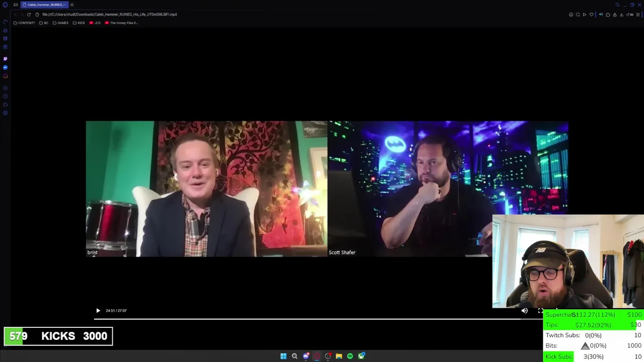Open The Honey Files bookmark
Viewport: 644px width, 362px height.
click(122, 23)
